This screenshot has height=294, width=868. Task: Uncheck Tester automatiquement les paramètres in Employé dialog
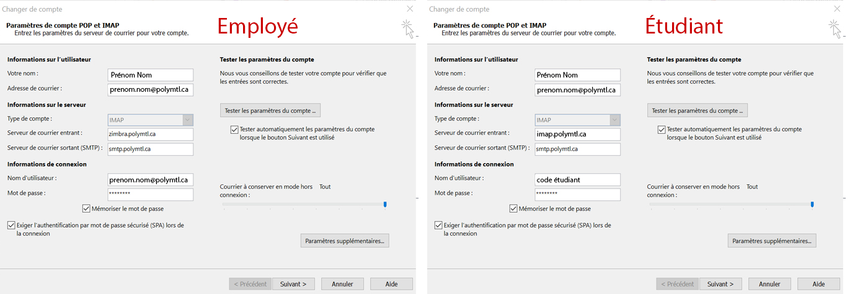234,130
